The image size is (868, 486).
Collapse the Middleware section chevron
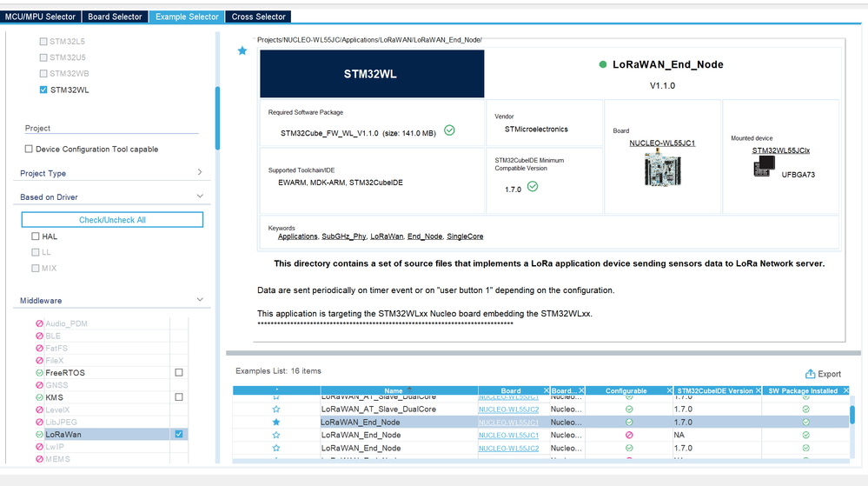200,300
